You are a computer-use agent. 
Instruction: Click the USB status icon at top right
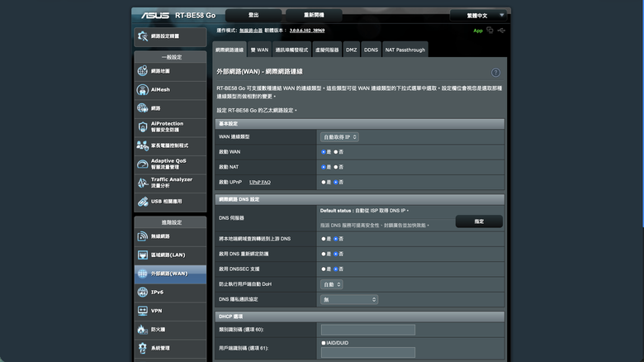(501, 30)
